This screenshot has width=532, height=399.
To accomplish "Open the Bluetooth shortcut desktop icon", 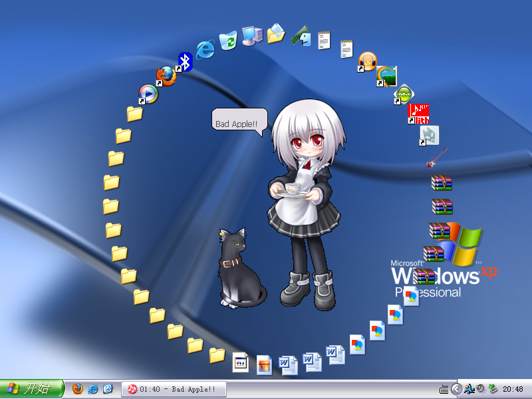I will pyautogui.click(x=185, y=62).
